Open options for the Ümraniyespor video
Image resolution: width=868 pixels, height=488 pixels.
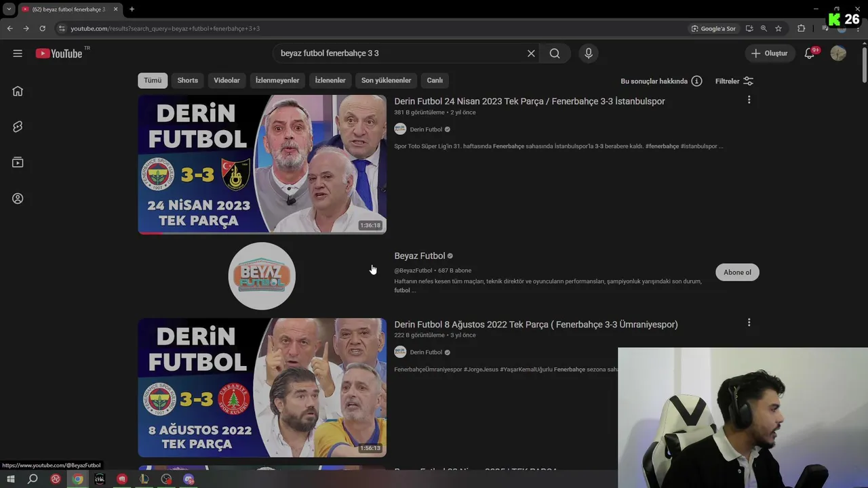pos(749,323)
